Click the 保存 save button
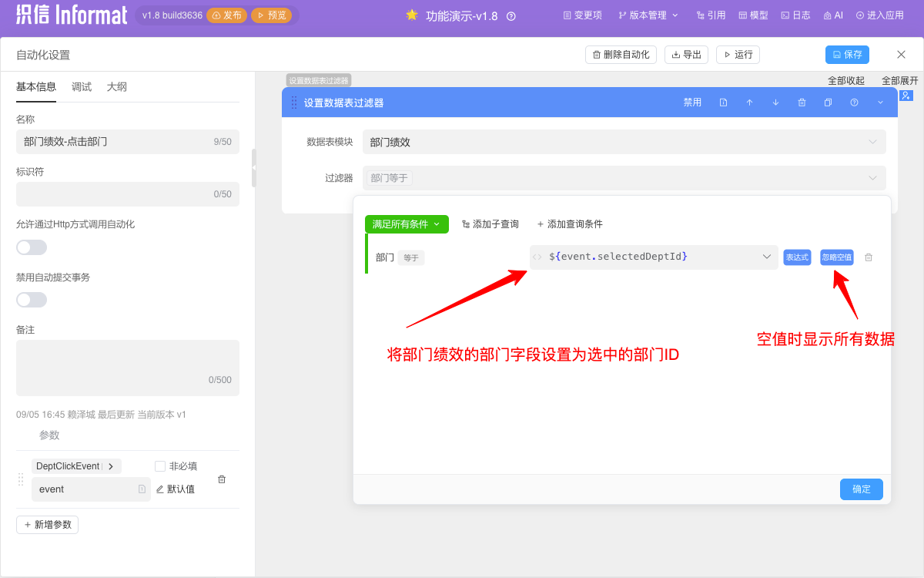The width and height of the screenshot is (924, 578). click(847, 54)
